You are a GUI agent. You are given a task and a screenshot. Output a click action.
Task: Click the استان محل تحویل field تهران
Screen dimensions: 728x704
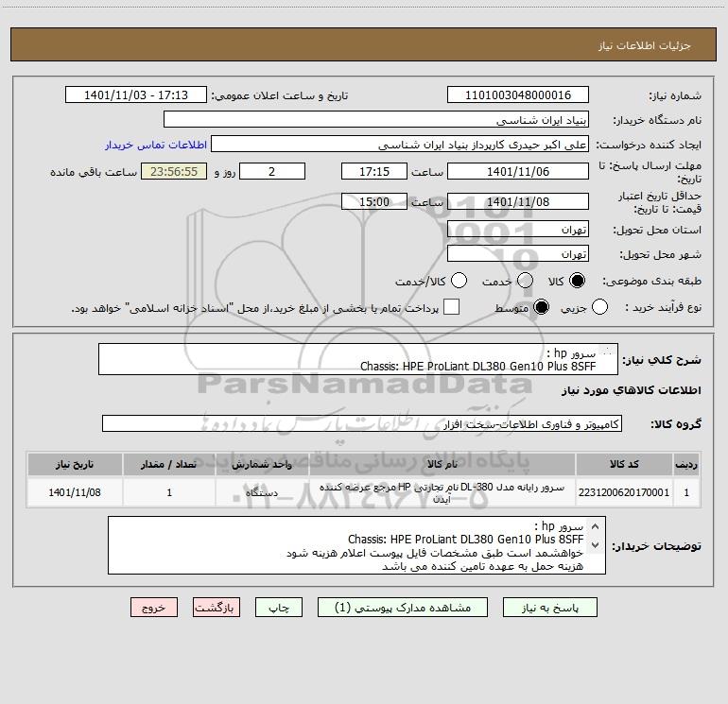(x=518, y=230)
